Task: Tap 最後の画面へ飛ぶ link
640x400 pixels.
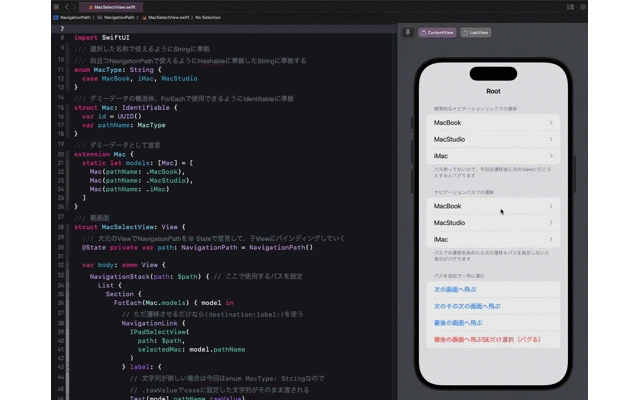Action: [458, 323]
